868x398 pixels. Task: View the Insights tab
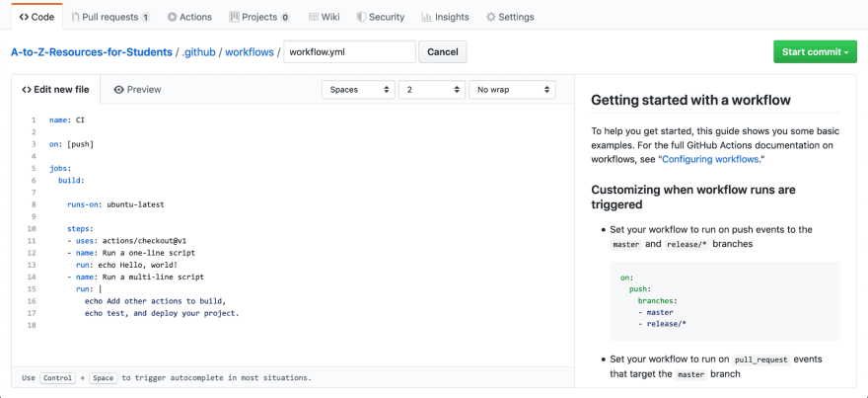[446, 17]
